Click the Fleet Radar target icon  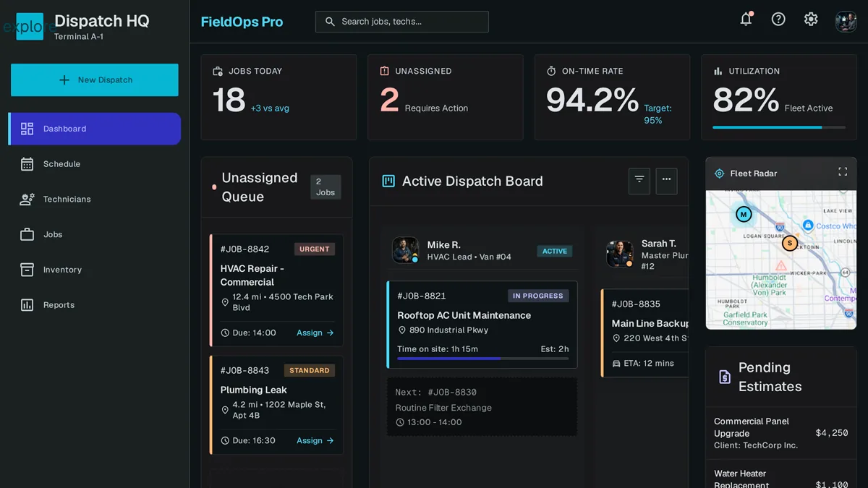click(x=720, y=174)
